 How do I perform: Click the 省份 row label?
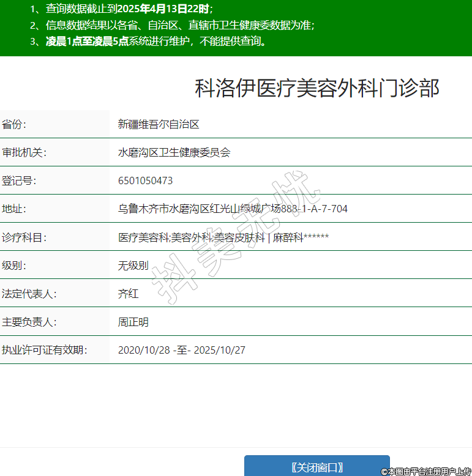point(15,124)
